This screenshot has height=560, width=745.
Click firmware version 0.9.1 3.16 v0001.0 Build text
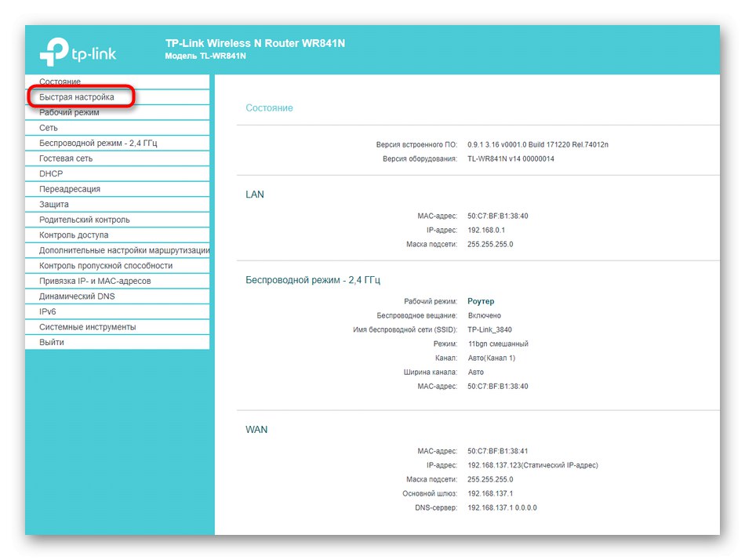(538, 144)
